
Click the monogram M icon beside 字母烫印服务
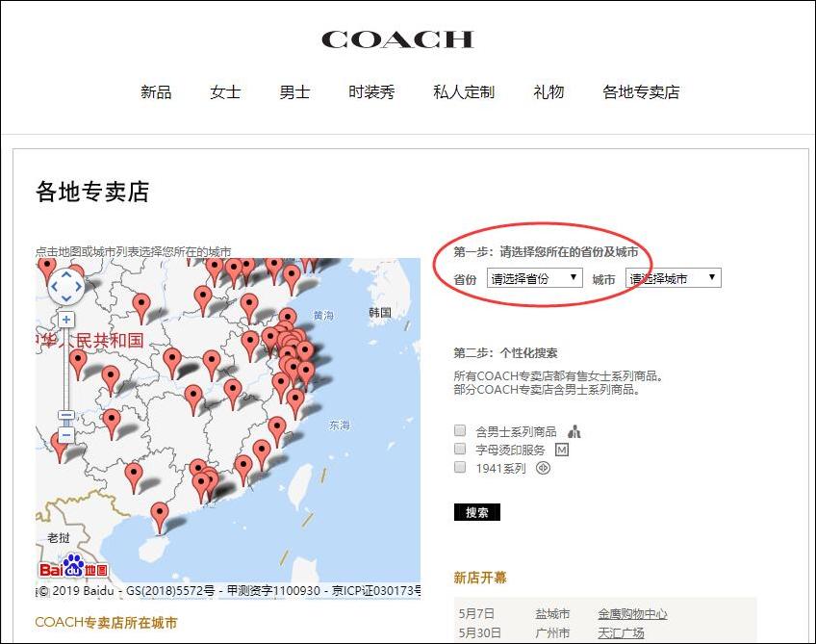point(562,450)
